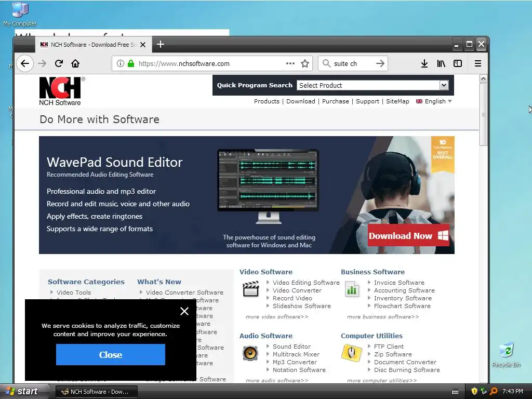
Task: Click the search box containing suite ch
Action: (353, 63)
